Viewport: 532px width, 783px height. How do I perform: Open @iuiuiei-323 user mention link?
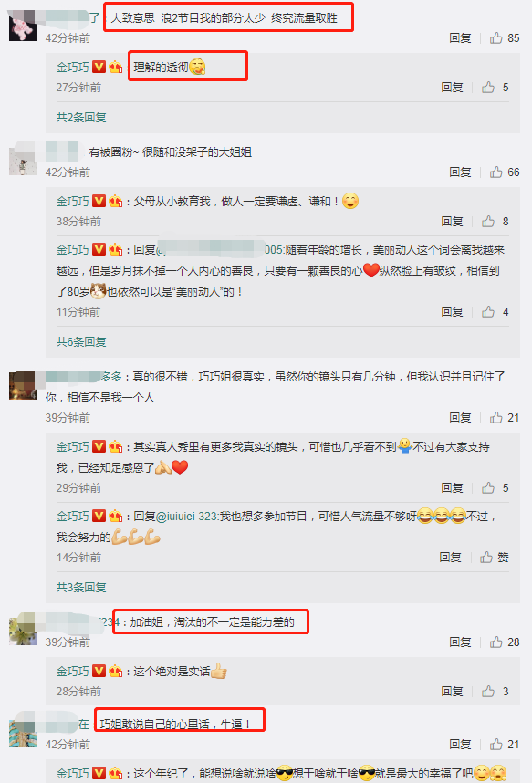[187, 517]
